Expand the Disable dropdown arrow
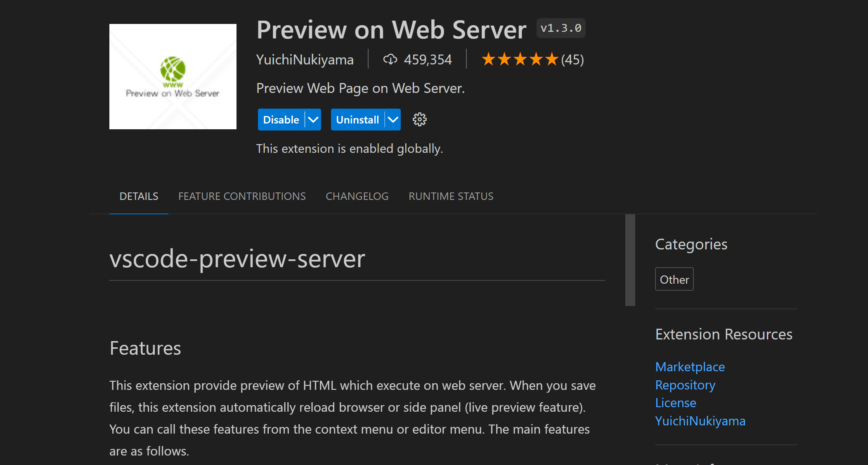868x465 pixels. click(313, 120)
